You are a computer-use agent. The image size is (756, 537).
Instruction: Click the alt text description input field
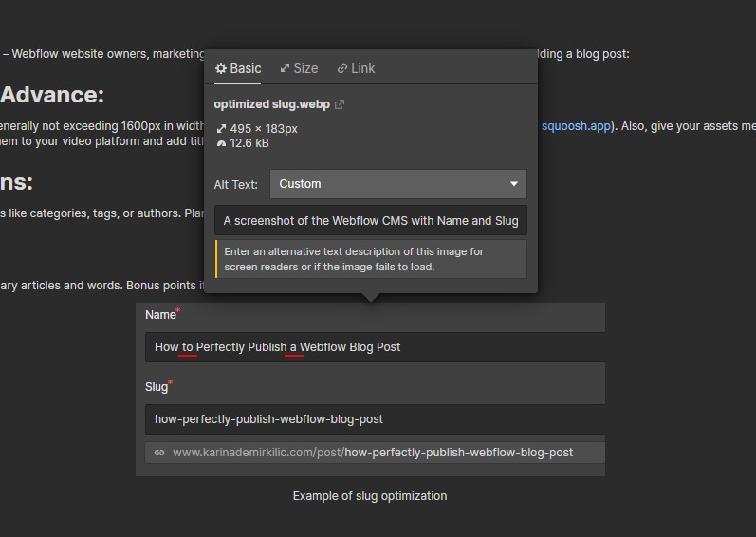(x=371, y=221)
